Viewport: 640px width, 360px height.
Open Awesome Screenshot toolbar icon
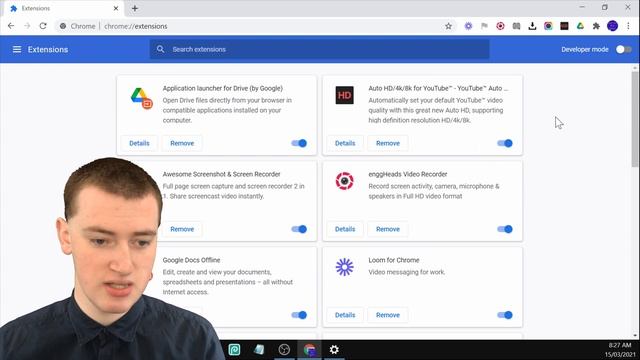coord(548,26)
